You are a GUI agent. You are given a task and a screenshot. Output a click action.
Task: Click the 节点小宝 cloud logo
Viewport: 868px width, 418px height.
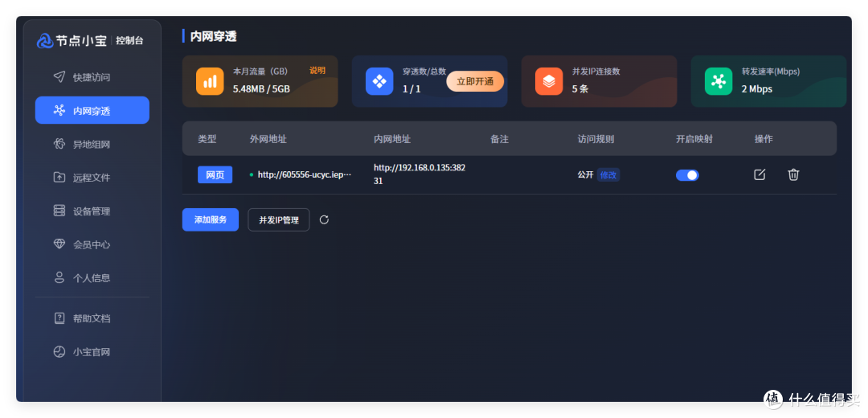coord(45,41)
